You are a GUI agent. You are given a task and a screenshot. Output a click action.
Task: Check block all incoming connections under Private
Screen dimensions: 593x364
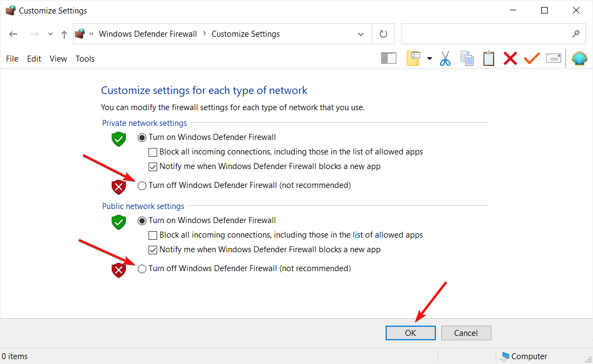(153, 152)
